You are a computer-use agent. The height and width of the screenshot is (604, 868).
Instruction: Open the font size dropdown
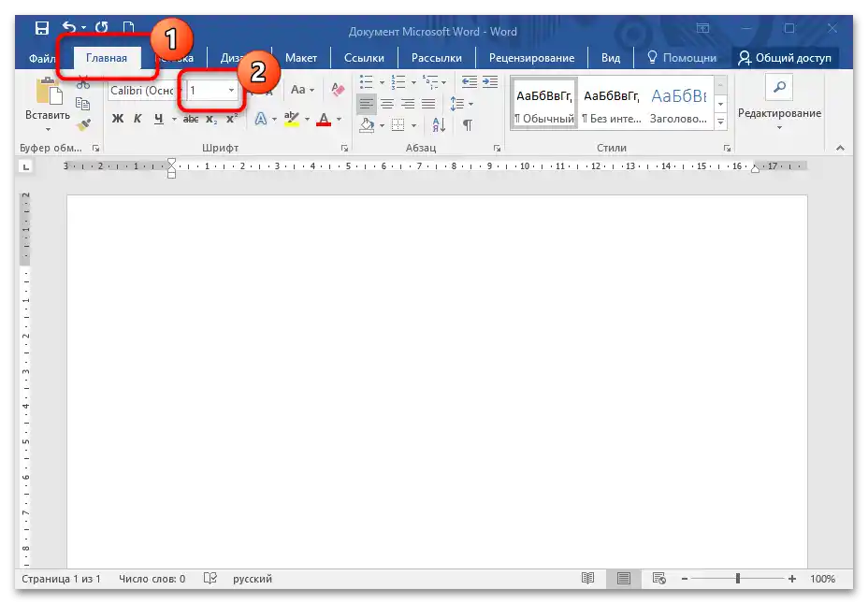click(231, 91)
